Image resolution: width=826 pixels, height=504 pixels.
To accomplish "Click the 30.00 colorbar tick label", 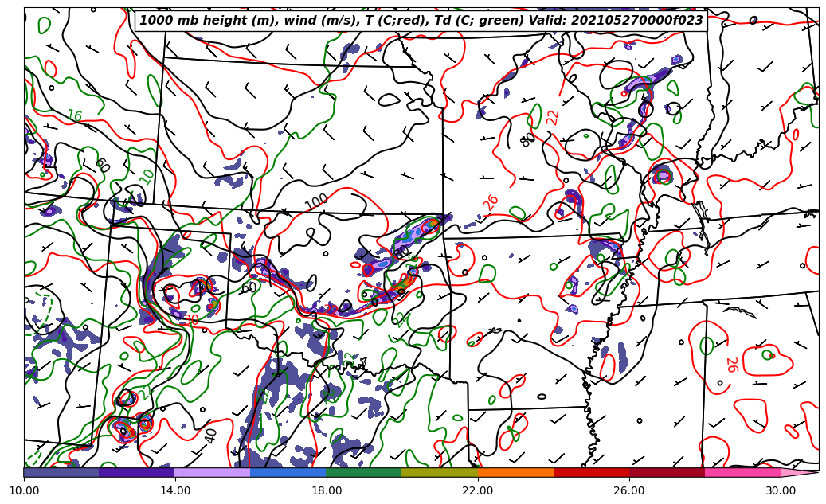I will [x=781, y=490].
